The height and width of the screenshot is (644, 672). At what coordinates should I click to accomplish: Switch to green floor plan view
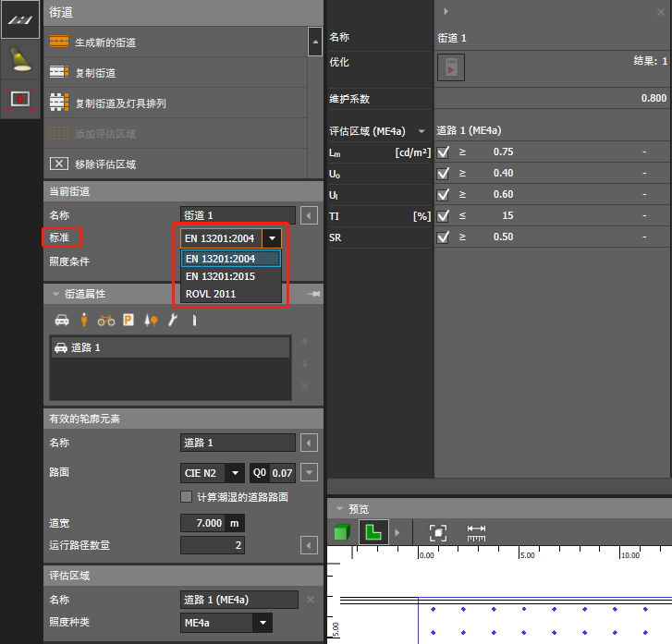coord(373,532)
